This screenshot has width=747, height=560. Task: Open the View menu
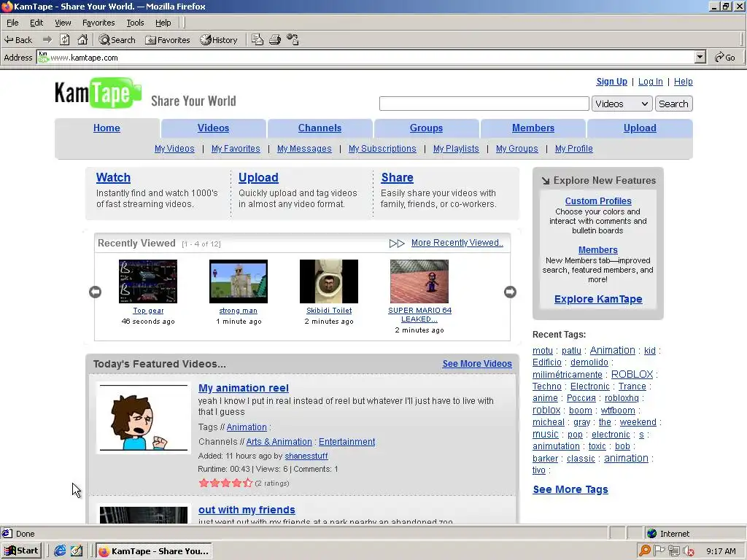(x=63, y=23)
